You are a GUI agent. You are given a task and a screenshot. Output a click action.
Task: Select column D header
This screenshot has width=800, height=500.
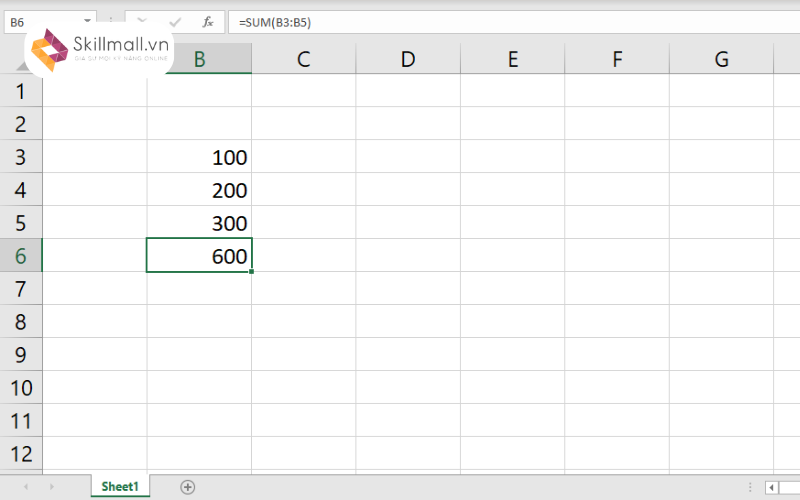[408, 59]
